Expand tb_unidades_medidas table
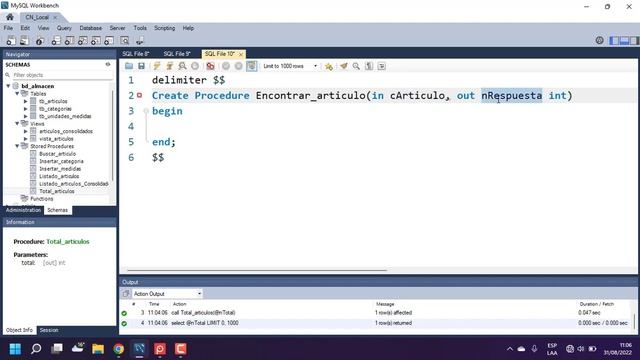Image resolution: width=640 pixels, height=360 pixels. pyautogui.click(x=25, y=116)
